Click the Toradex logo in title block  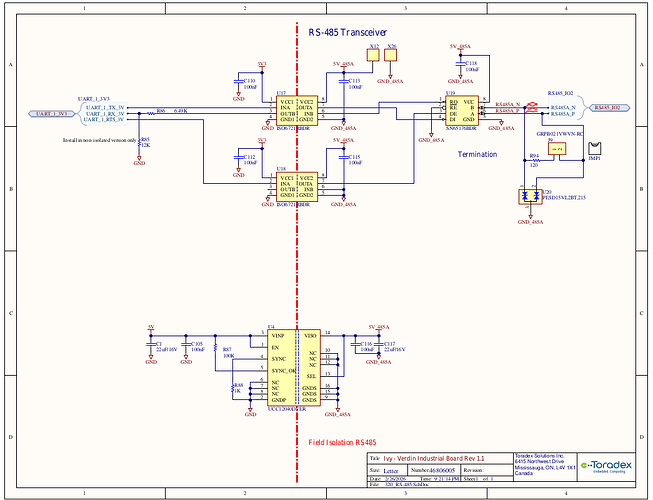[x=606, y=466]
